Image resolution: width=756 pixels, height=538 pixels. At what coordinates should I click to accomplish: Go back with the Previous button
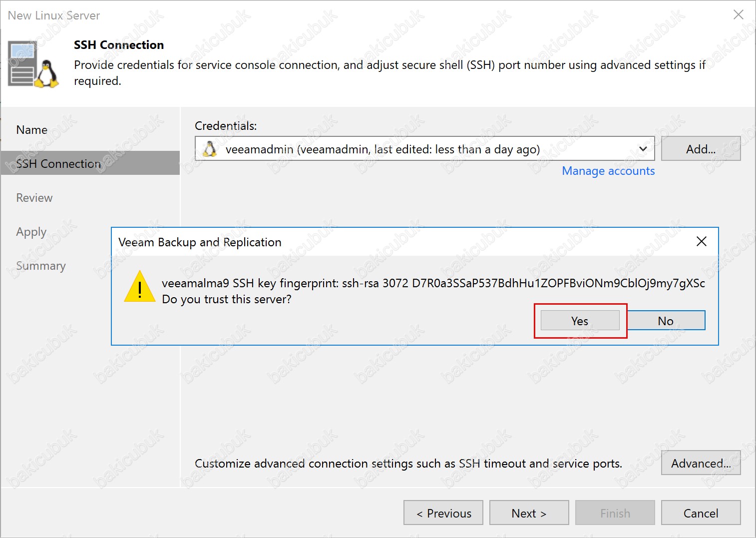[443, 513]
